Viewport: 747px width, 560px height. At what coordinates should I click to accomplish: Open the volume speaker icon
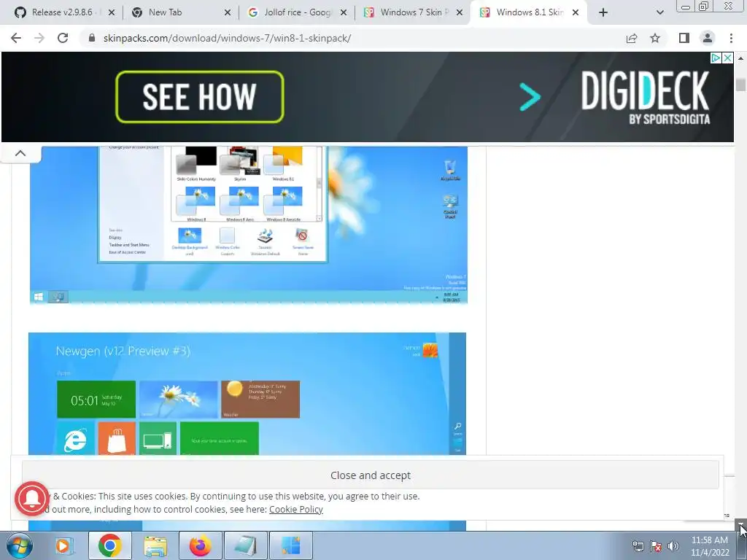pyautogui.click(x=673, y=546)
